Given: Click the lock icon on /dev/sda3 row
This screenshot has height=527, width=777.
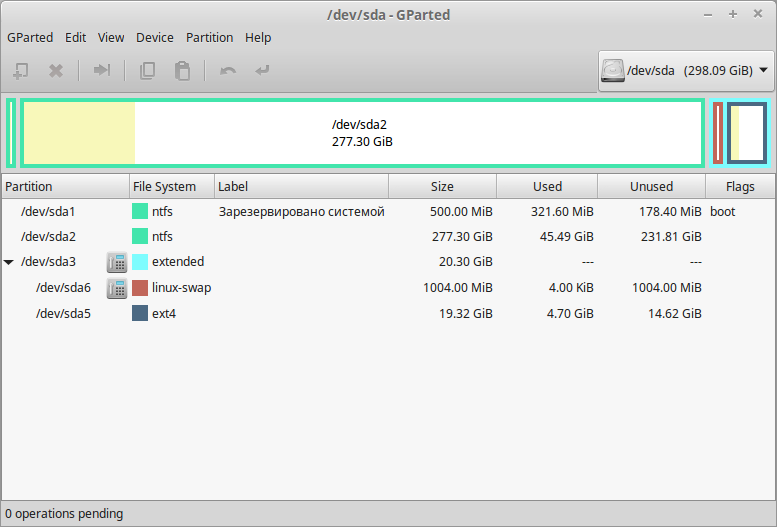Looking at the screenshot, I should pos(117,262).
